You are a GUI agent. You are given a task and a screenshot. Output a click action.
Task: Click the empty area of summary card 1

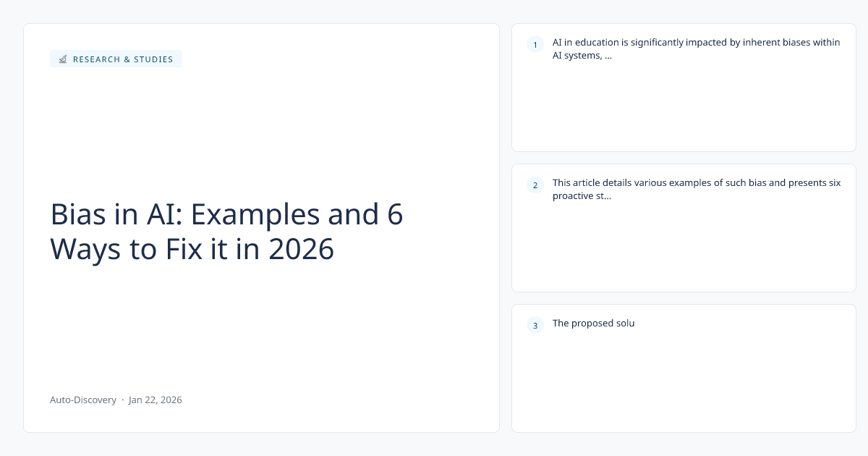pos(684,109)
